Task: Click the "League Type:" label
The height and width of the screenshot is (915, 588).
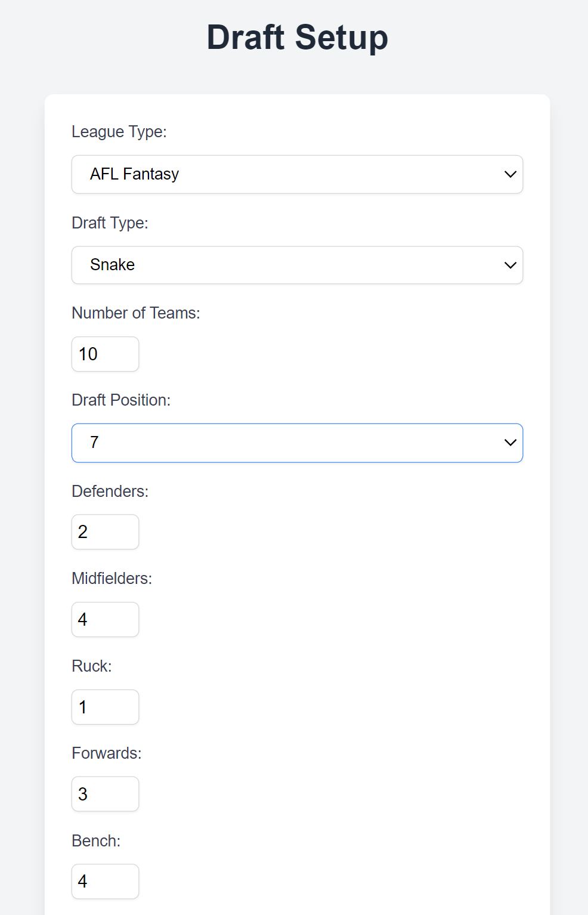Action: 119,132
